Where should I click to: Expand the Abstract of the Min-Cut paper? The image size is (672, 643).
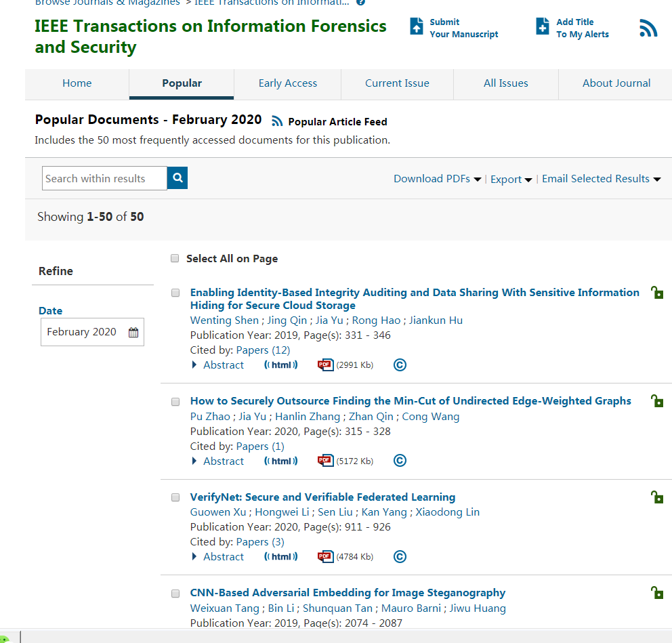point(217,461)
